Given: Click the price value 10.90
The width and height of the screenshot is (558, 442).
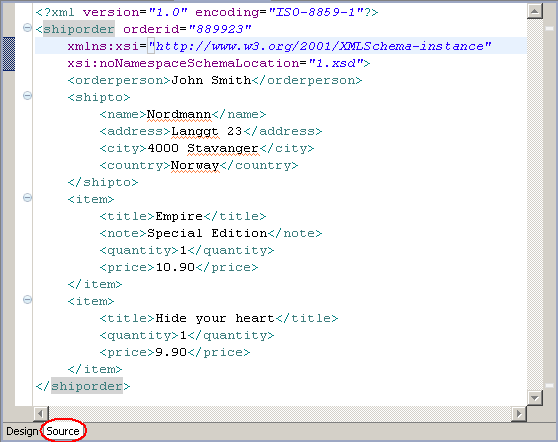Looking at the screenshot, I should tap(175, 267).
